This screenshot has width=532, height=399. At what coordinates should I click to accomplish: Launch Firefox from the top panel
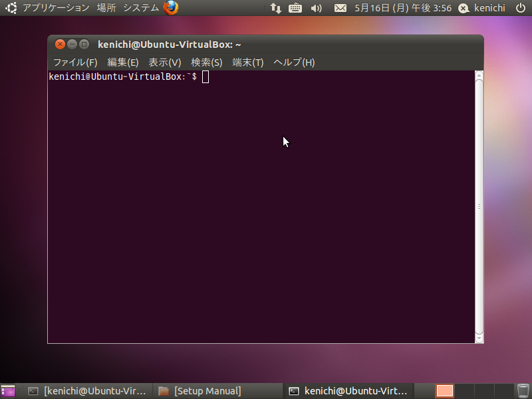(x=171, y=7)
